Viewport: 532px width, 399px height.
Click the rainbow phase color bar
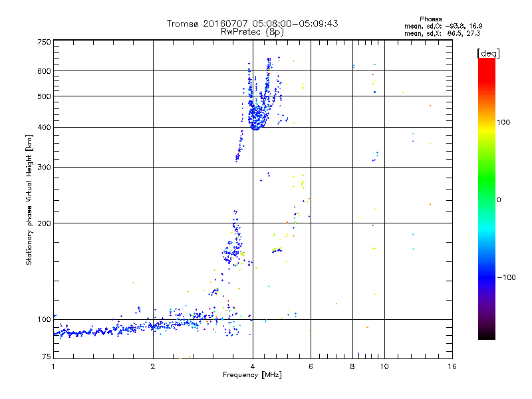point(487,198)
